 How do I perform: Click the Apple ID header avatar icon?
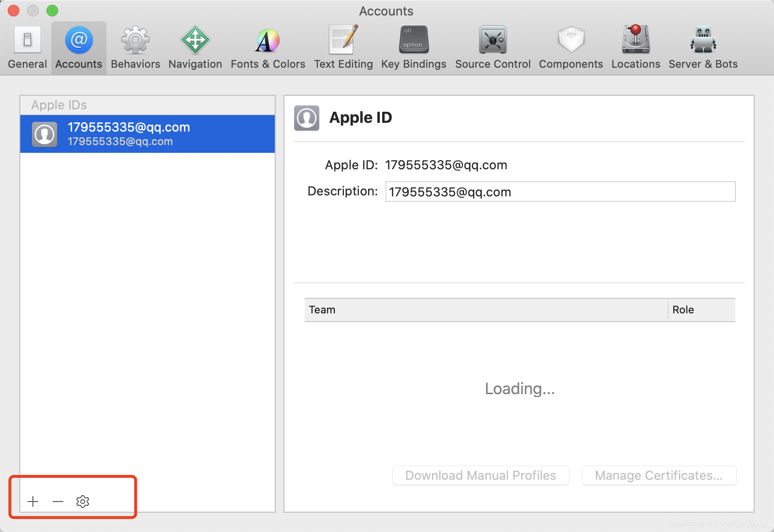[x=307, y=118]
